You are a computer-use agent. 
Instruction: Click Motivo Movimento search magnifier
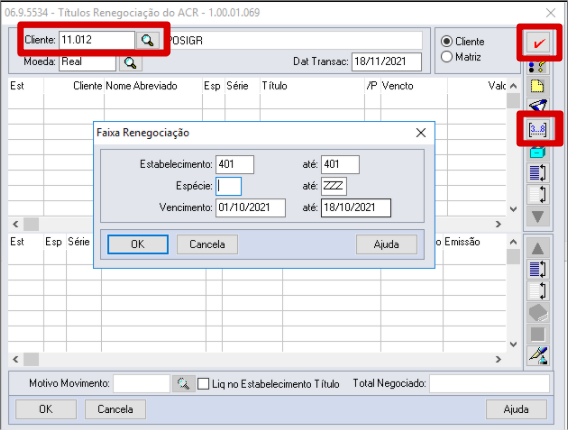click(183, 384)
